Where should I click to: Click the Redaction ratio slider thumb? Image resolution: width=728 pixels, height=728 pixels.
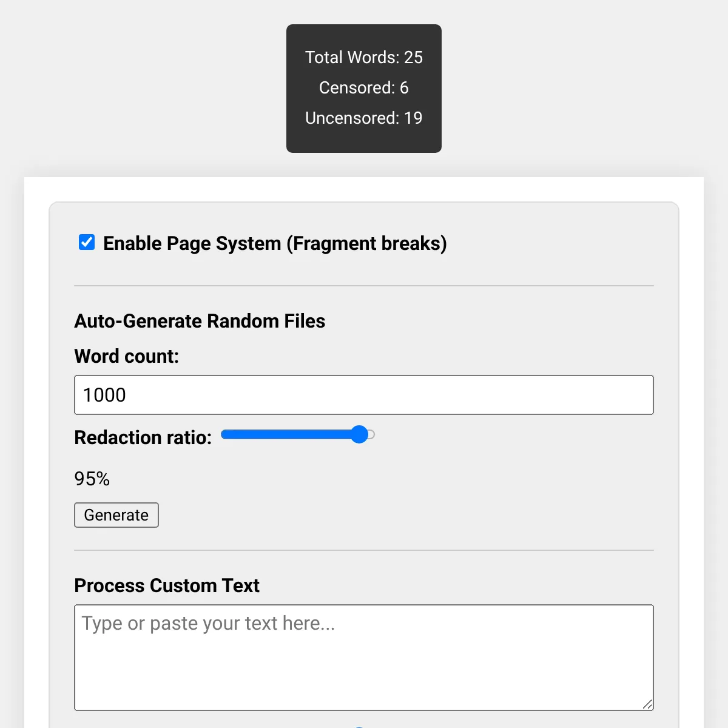click(x=359, y=434)
